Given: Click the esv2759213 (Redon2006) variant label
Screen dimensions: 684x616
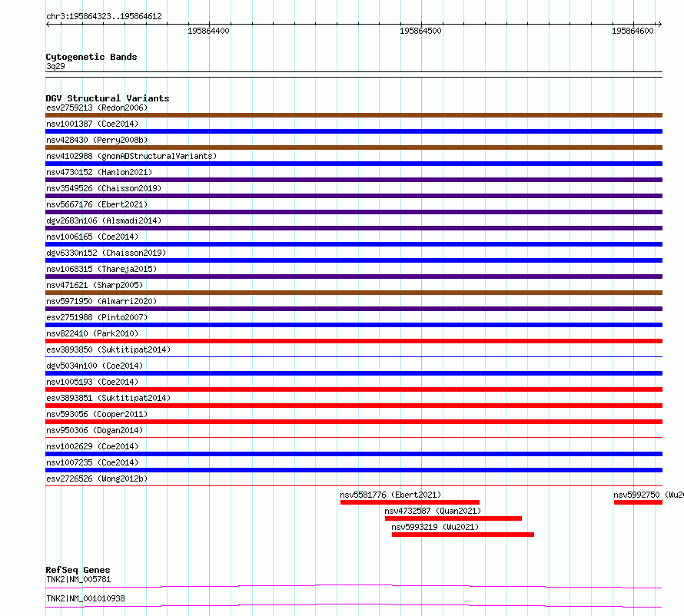Looking at the screenshot, I should tap(97, 108).
